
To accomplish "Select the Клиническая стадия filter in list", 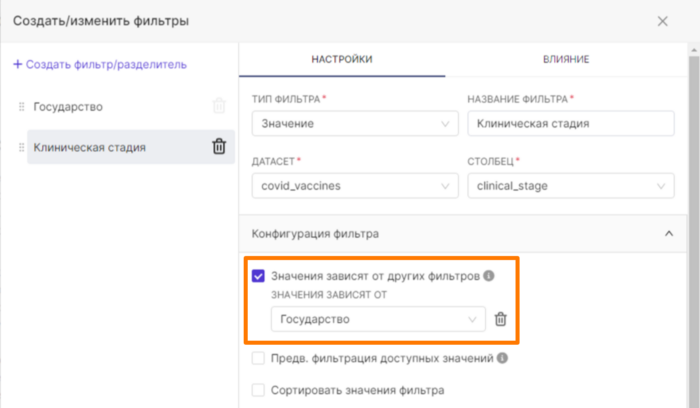I will (131, 147).
